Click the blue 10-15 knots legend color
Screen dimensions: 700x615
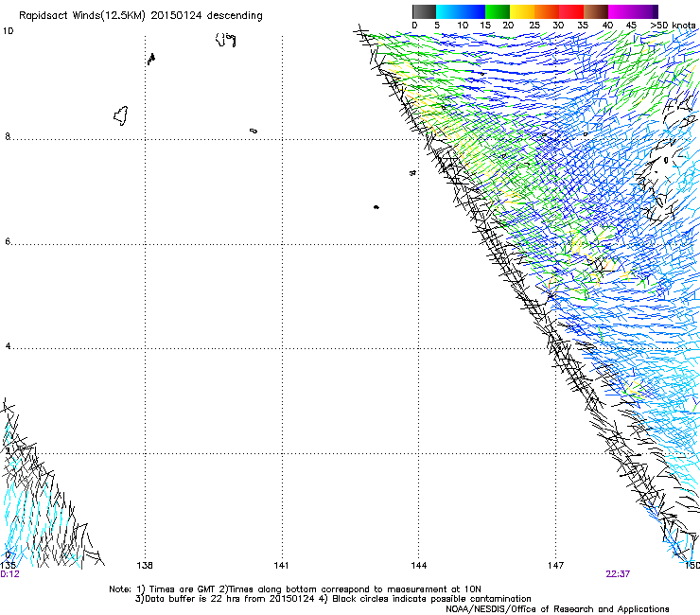473,11
